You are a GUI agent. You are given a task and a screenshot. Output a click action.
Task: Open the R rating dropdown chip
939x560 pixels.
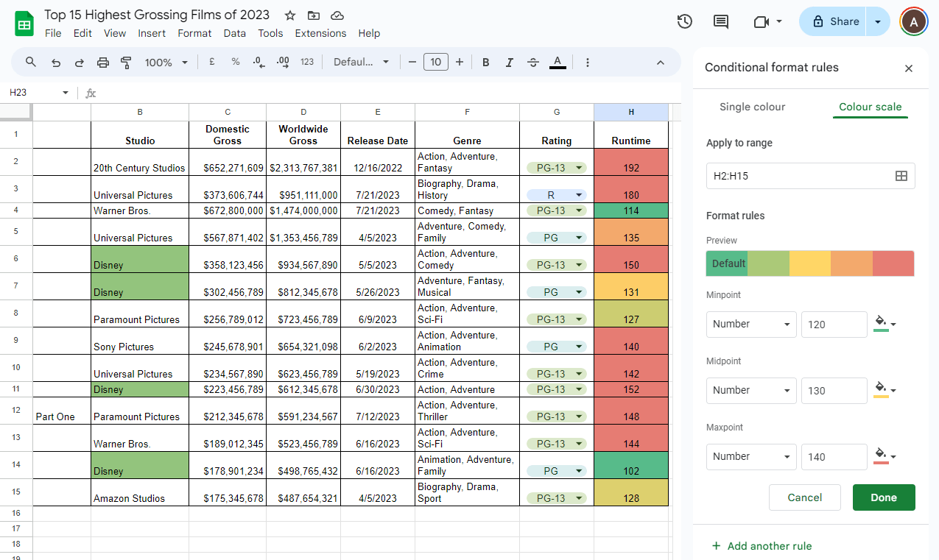[x=557, y=195]
